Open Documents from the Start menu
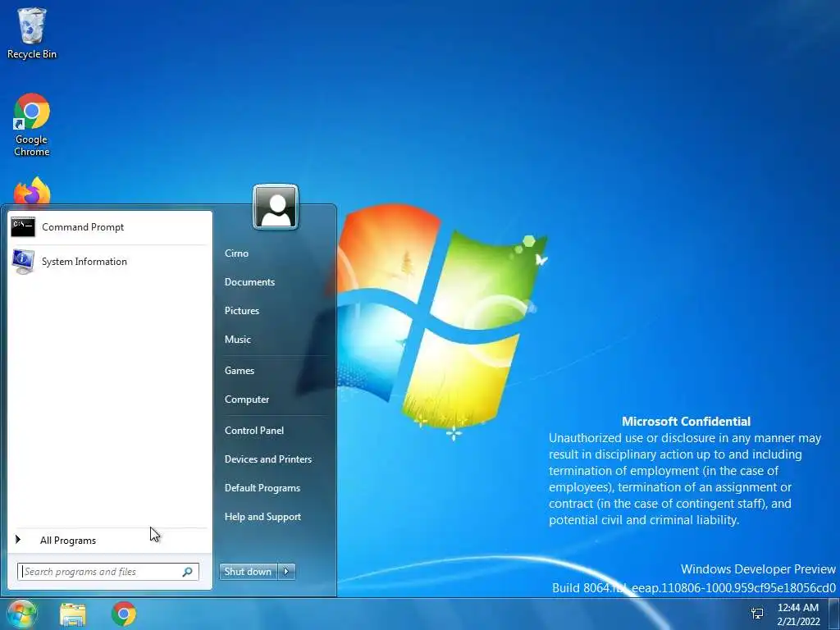840x630 pixels. coord(249,282)
